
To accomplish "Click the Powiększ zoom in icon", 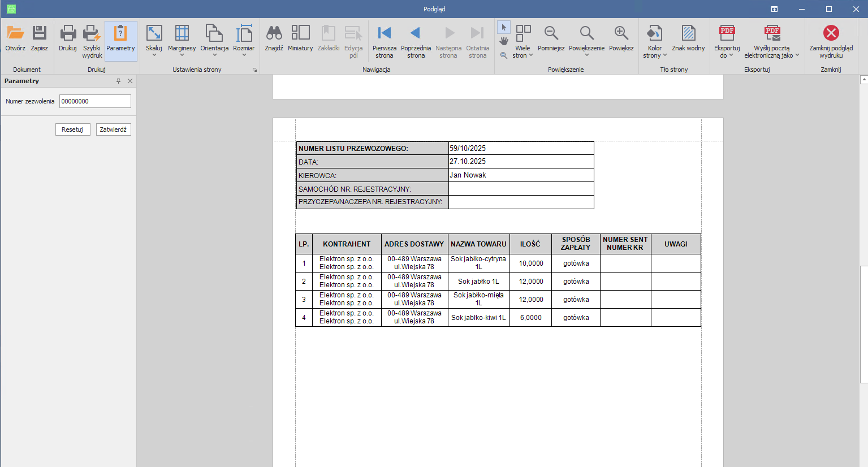I will coord(621,34).
